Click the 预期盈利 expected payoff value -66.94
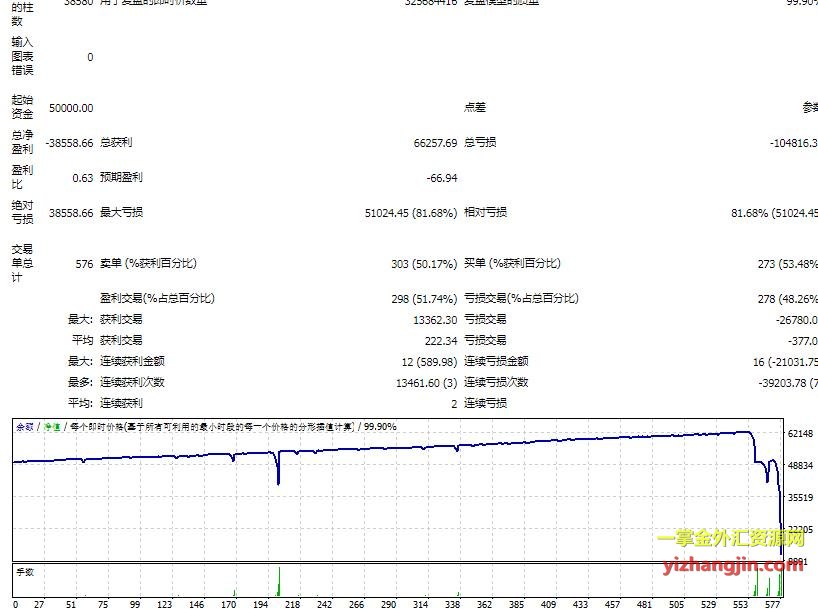 [x=441, y=178]
